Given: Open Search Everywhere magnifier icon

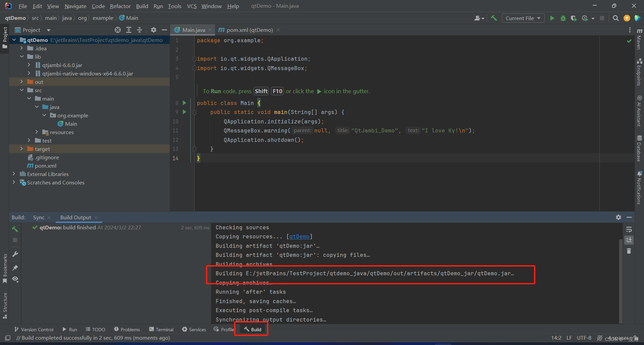Looking at the screenshot, I should tap(615, 18).
